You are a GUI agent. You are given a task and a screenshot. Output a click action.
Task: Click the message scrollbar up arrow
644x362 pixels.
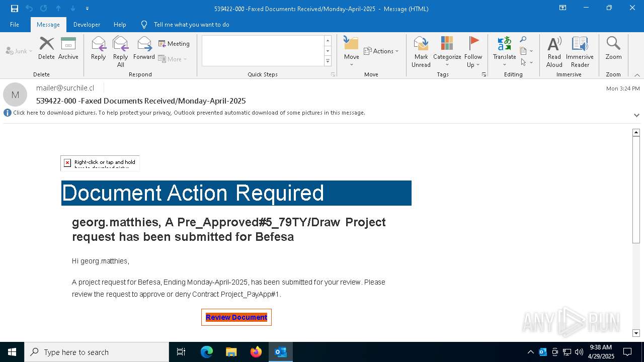(636, 132)
